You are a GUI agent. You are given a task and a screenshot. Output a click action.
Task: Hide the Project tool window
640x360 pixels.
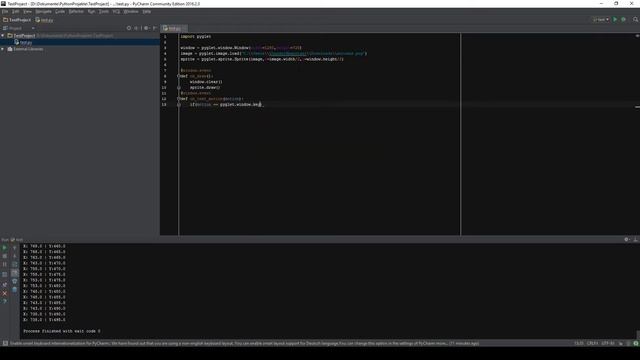155,28
